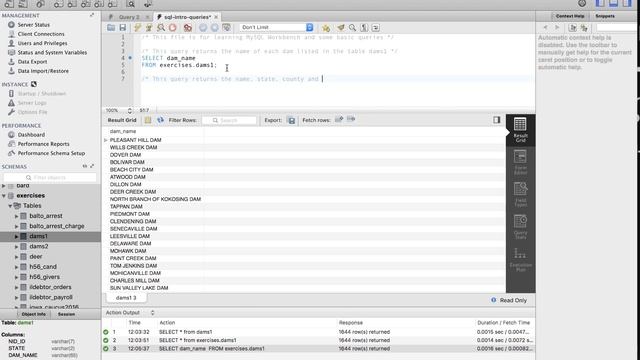Open the Execution Plan side panel
Screen dimensions: 640x360
[x=520, y=259]
